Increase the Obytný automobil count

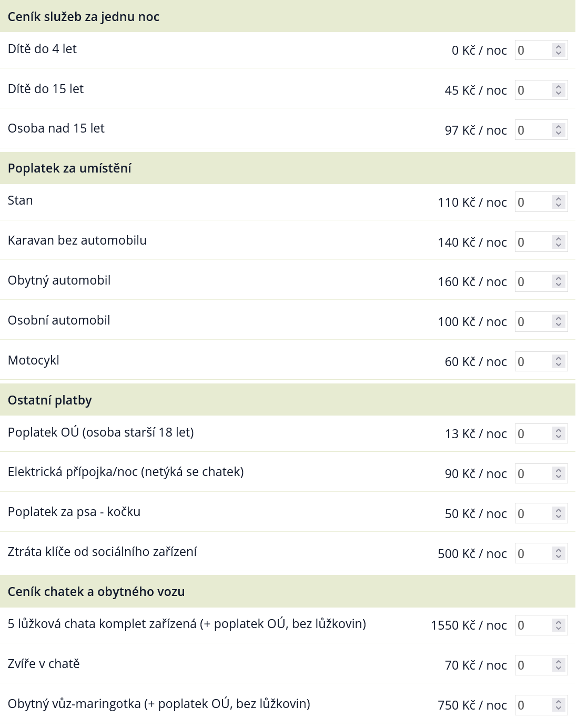click(x=559, y=279)
